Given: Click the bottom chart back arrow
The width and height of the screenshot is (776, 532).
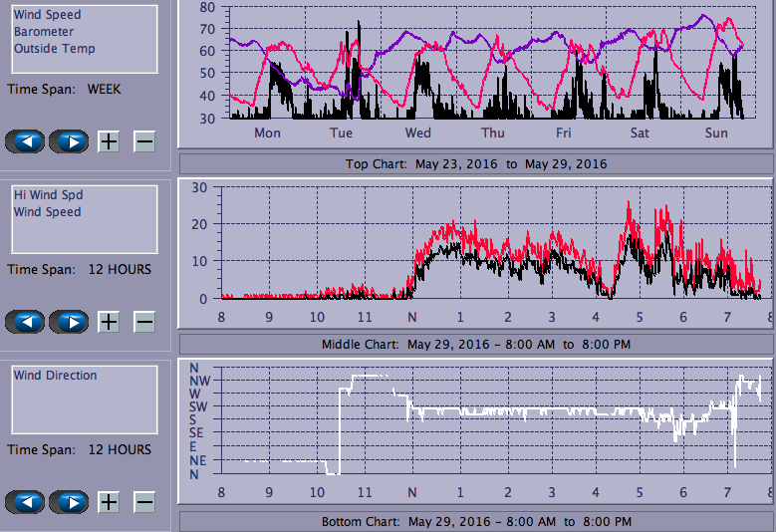Looking at the screenshot, I should click(25, 502).
